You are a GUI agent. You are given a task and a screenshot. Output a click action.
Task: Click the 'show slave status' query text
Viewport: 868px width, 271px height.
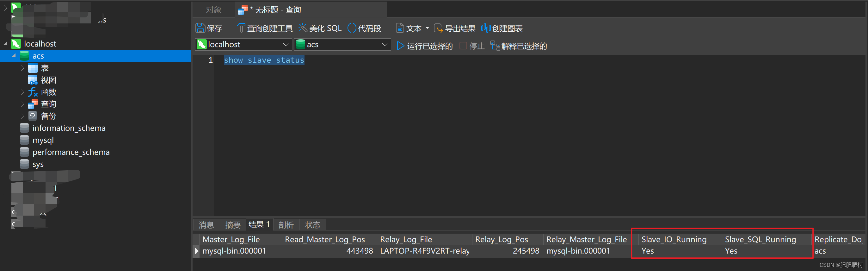pos(264,60)
